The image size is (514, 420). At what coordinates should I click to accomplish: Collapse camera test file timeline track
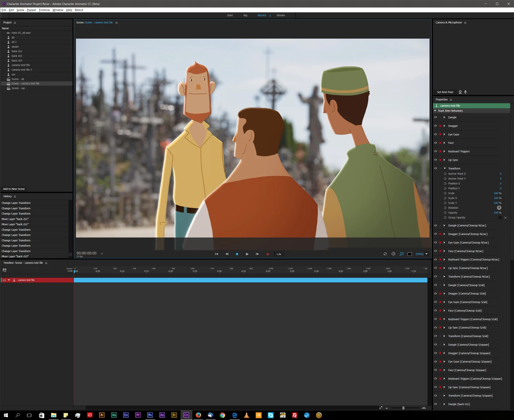pyautogui.click(x=9, y=280)
